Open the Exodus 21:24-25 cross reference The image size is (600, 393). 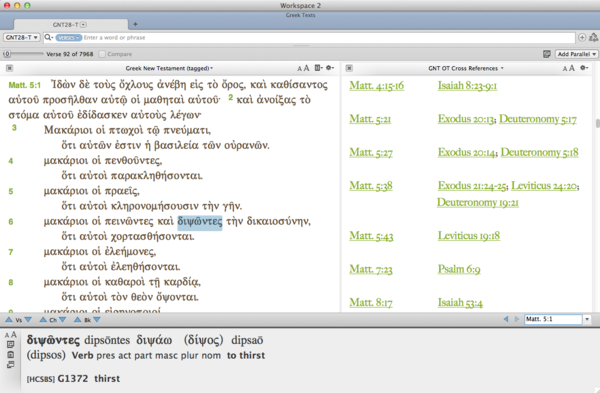coord(472,186)
